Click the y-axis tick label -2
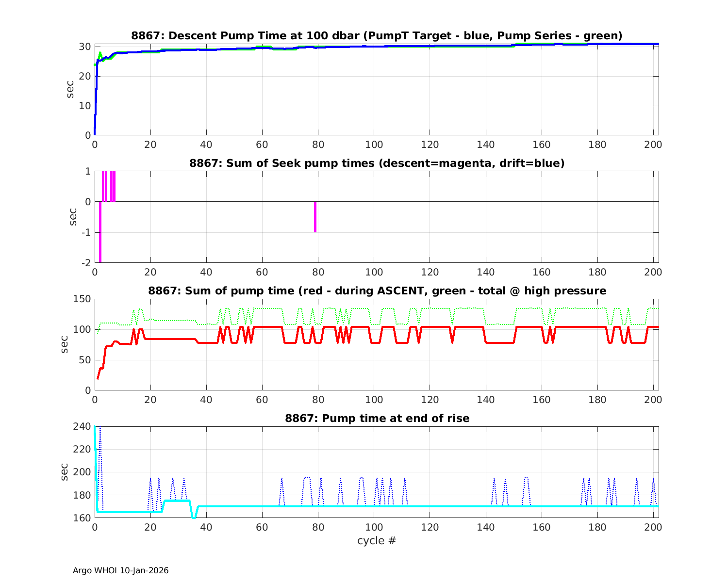This screenshot has width=728, height=582. [86, 263]
